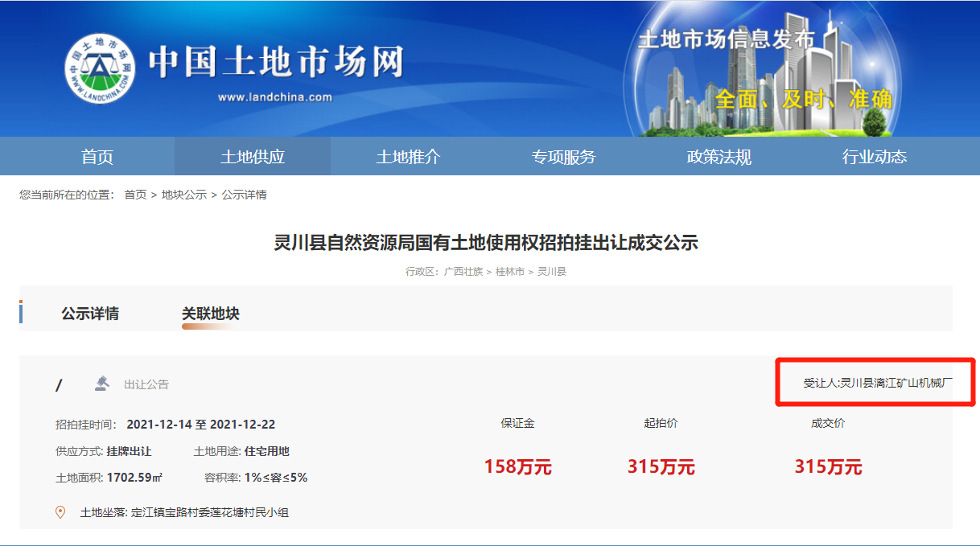Click 公示详情 in the breadcrumb trail
The height and width of the screenshot is (546, 980).
245,195
